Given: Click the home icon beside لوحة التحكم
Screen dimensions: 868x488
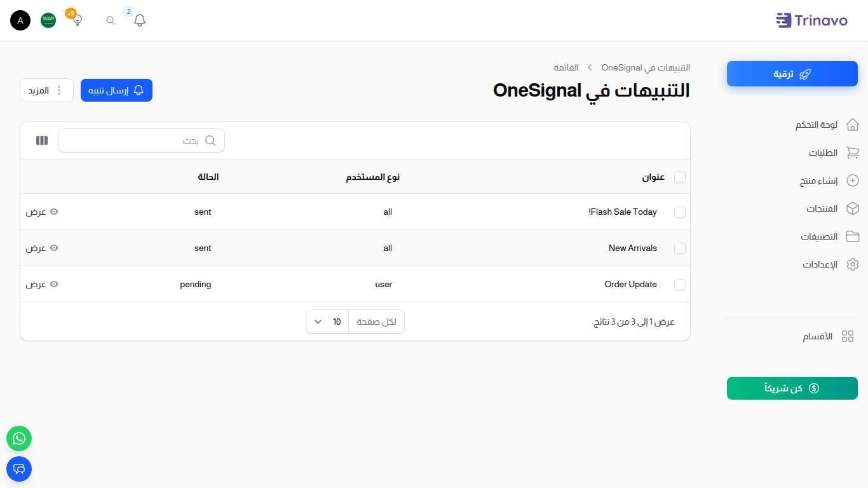Looking at the screenshot, I should pyautogui.click(x=853, y=125).
